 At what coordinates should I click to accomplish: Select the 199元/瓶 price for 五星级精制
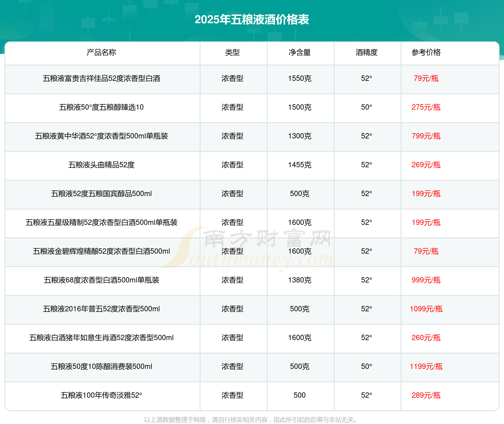426,222
